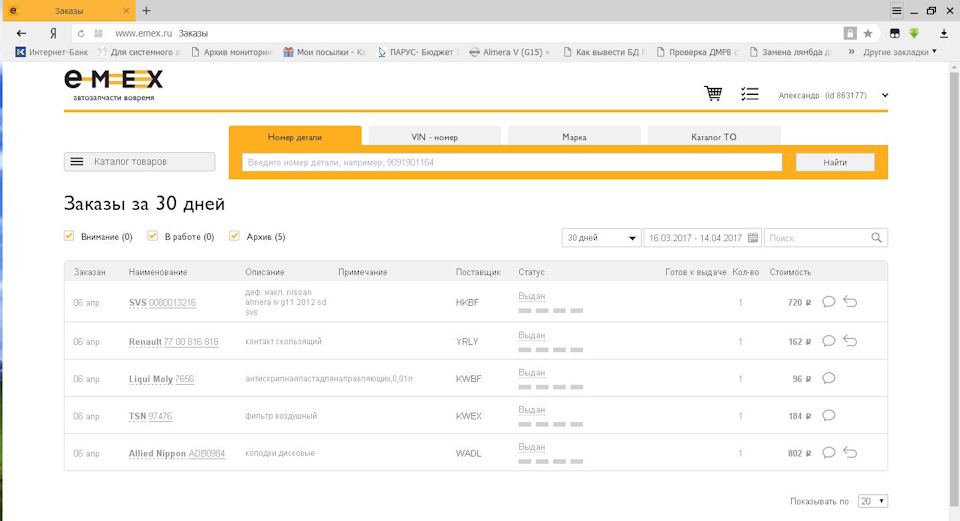Click the return arrow for Allied Nippon order
Viewport: 960px width, 521px height.
coord(850,452)
